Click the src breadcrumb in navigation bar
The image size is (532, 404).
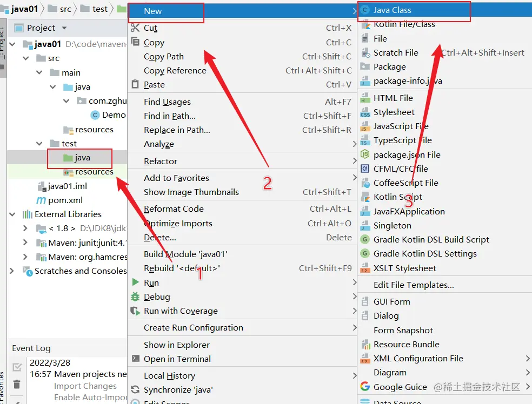(x=59, y=9)
